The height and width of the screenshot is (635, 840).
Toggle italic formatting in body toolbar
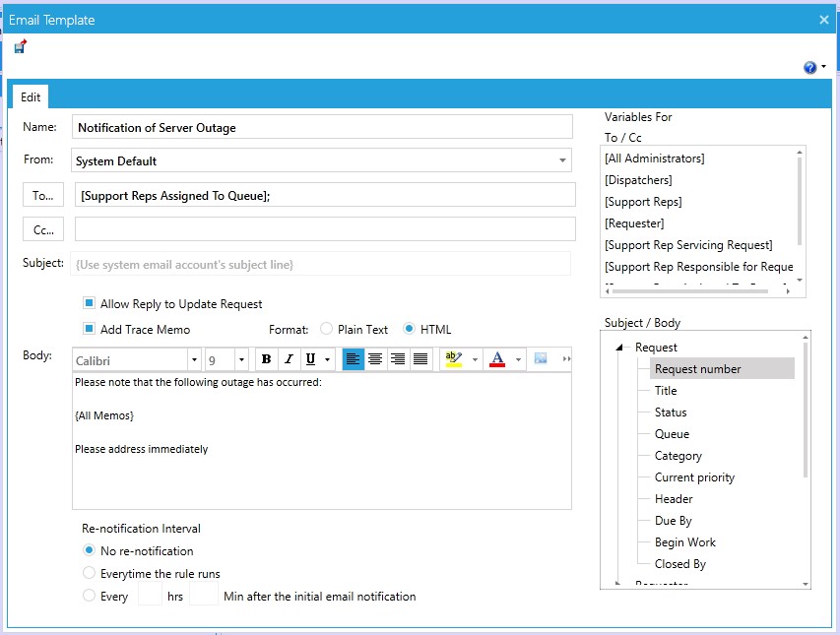pyautogui.click(x=289, y=359)
